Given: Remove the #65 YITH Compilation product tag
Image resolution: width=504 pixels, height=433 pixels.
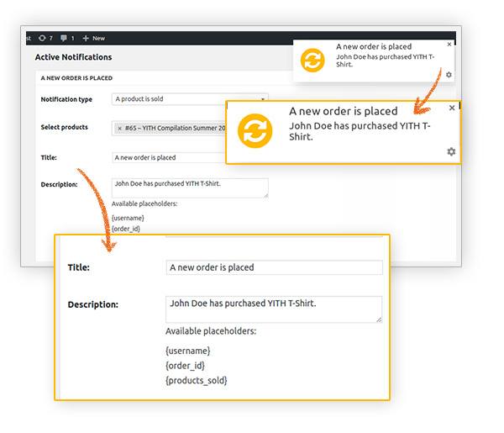Looking at the screenshot, I should coord(119,128).
